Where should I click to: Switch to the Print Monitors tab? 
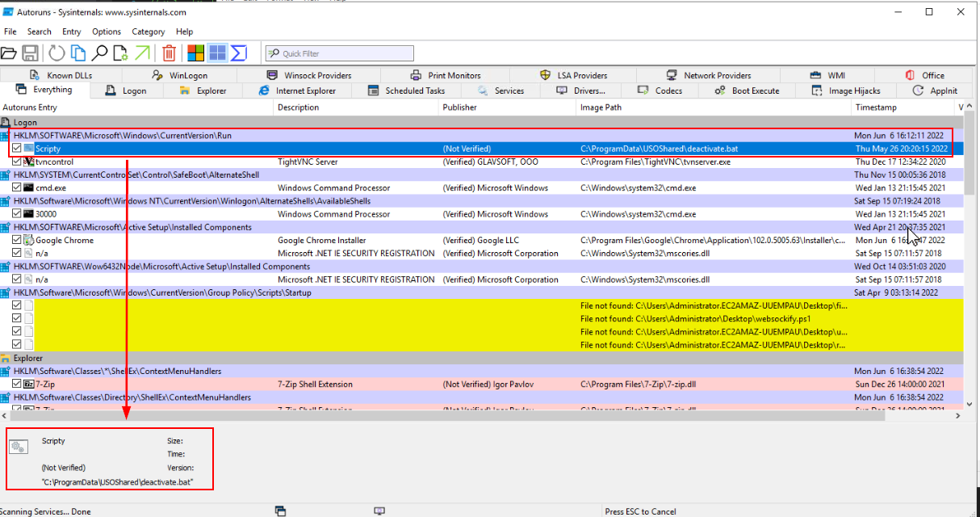pyautogui.click(x=446, y=75)
